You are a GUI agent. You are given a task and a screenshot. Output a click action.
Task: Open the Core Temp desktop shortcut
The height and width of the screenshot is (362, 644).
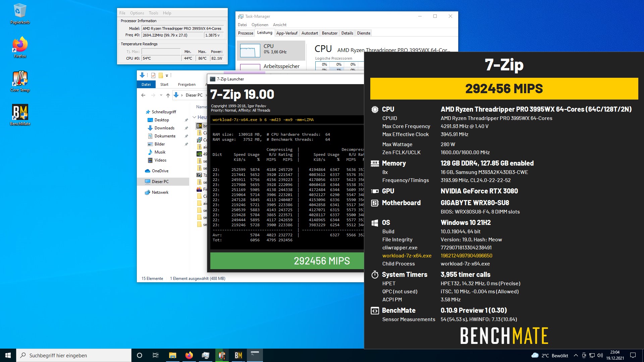pos(20,81)
